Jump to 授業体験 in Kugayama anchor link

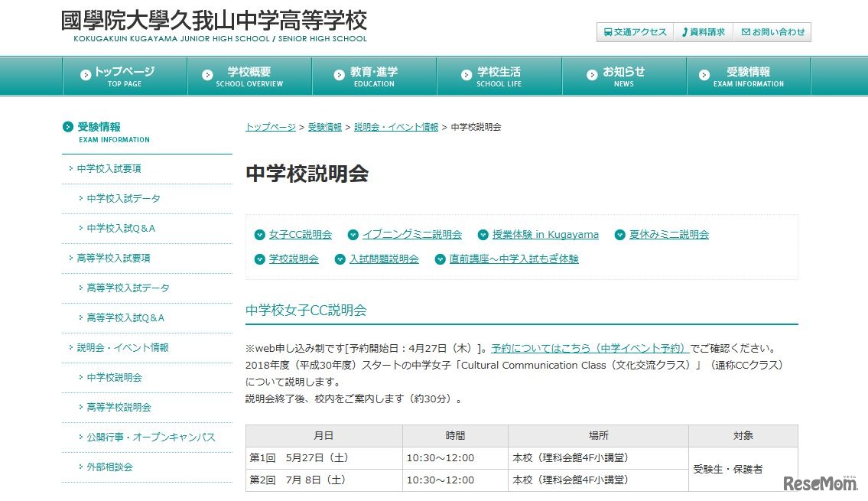click(x=545, y=235)
